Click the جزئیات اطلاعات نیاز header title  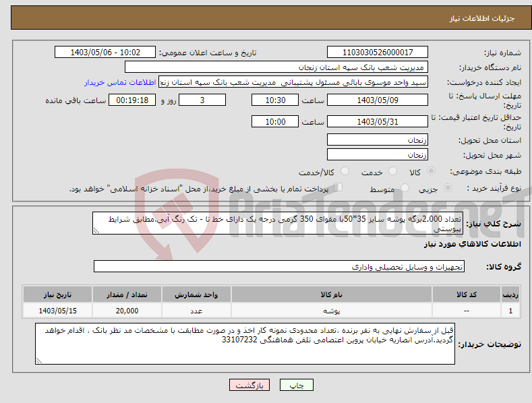pos(482,18)
